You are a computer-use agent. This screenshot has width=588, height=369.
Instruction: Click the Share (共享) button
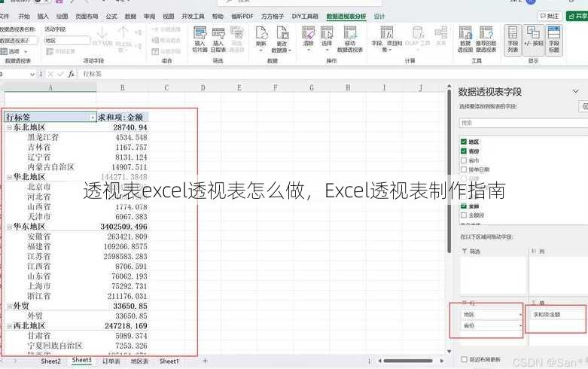tap(577, 16)
